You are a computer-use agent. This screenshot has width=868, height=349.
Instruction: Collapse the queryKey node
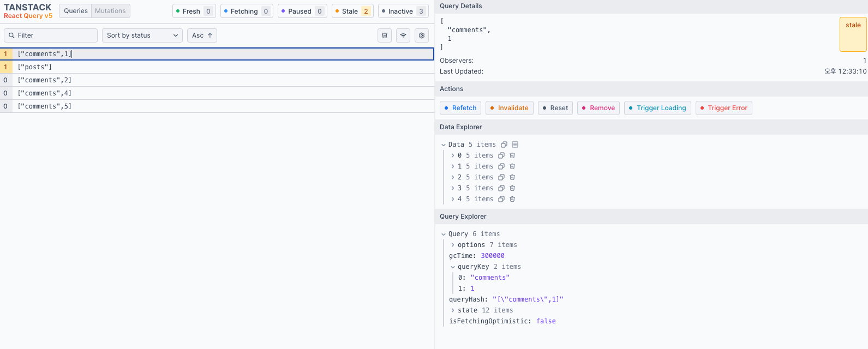pyautogui.click(x=453, y=267)
